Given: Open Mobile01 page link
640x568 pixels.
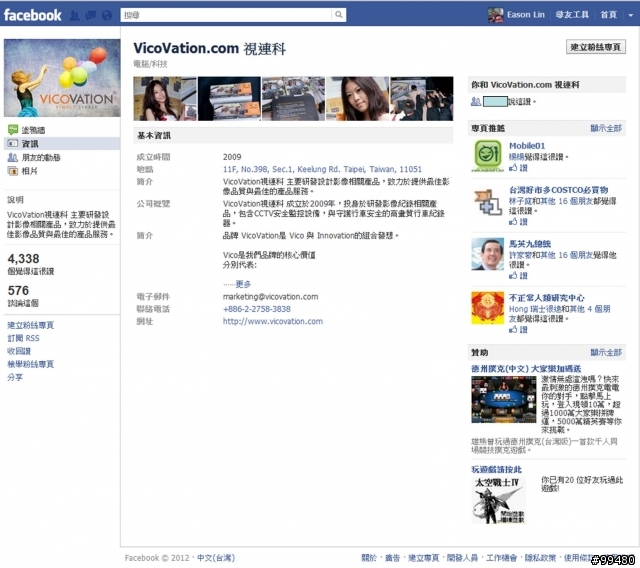Looking at the screenshot, I should (527, 146).
